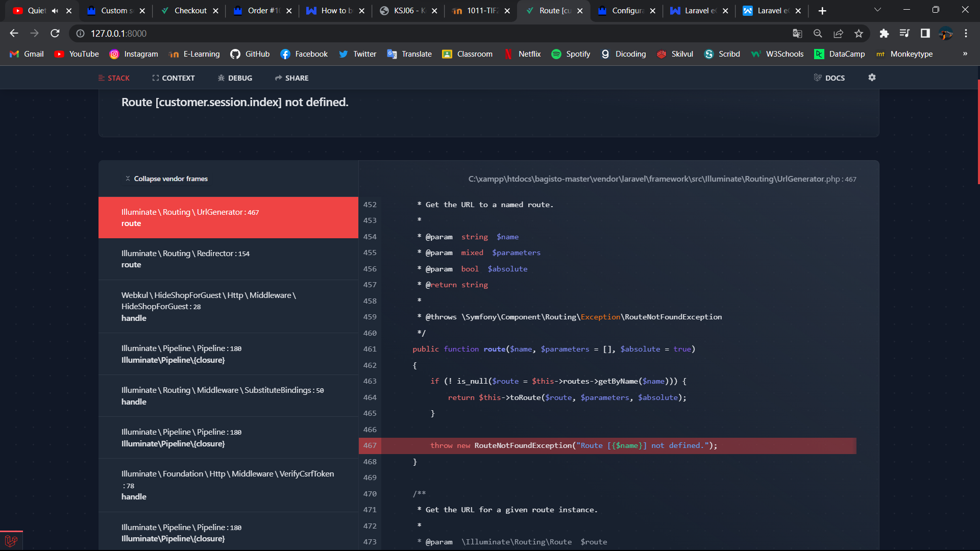
Task: Open the Google Translate page icon
Action: (x=797, y=33)
